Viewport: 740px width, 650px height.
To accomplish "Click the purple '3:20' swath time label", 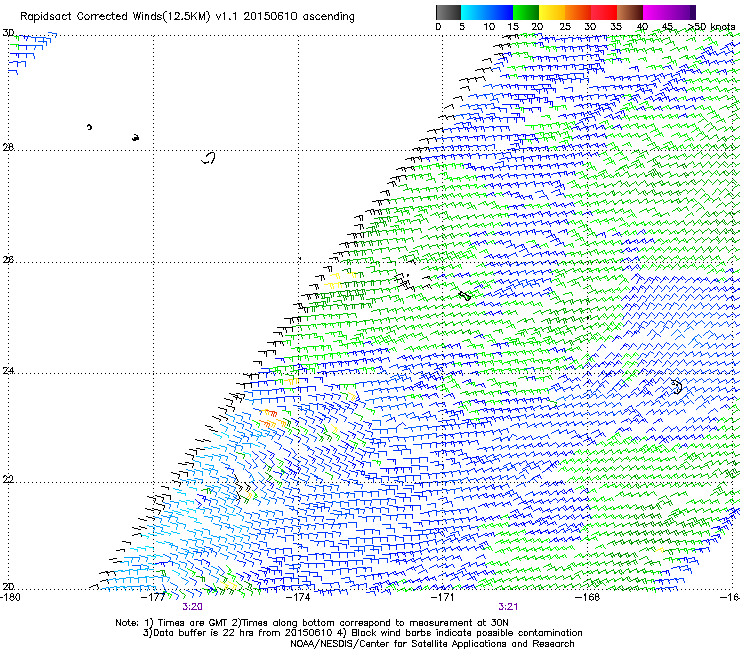I will (x=193, y=607).
